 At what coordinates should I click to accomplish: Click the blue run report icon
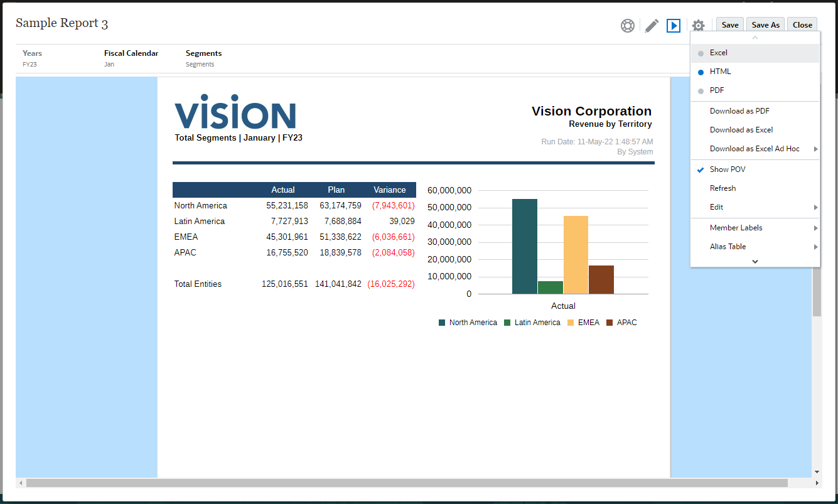674,26
